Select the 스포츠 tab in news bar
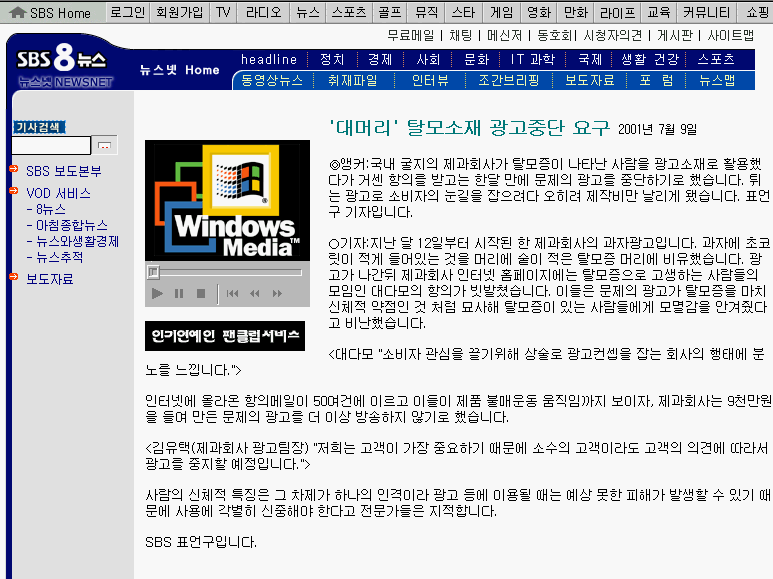 tap(716, 60)
